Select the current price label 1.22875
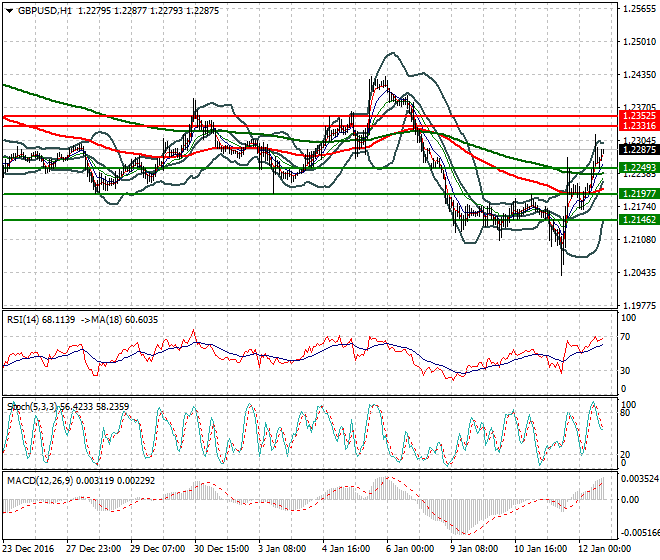The height and width of the screenshot is (560, 660). (x=639, y=149)
